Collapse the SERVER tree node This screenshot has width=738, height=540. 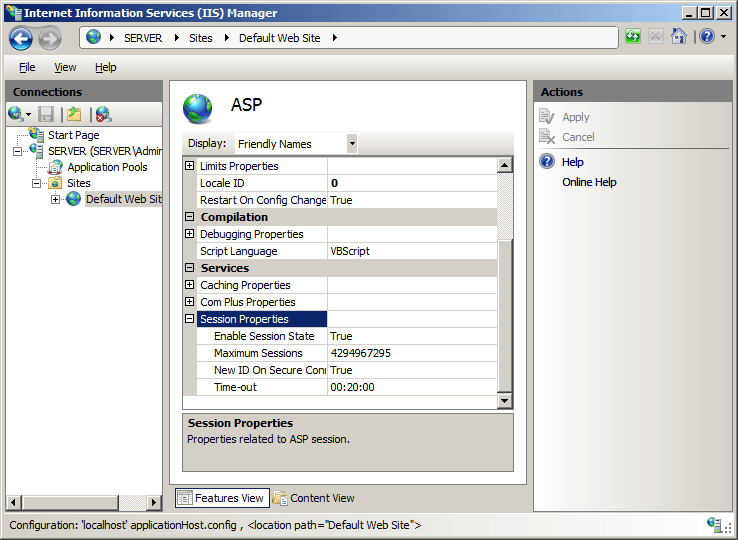(x=17, y=152)
